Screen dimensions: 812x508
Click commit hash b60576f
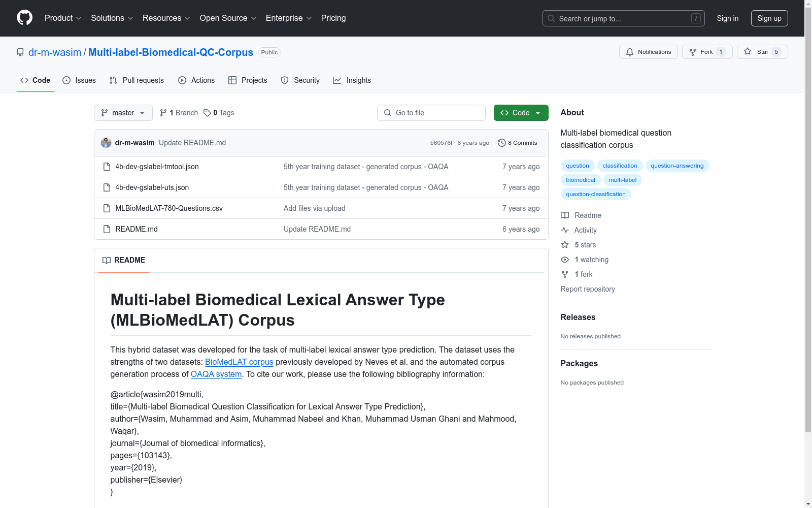coord(441,143)
